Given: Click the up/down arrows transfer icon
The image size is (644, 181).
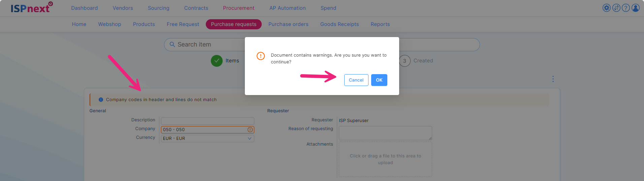Looking at the screenshot, I should click(616, 8).
